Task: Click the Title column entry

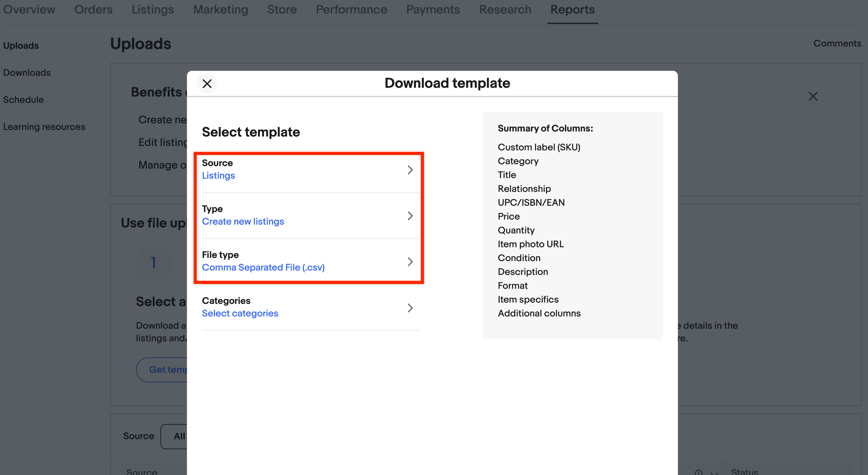Action: pos(507,175)
